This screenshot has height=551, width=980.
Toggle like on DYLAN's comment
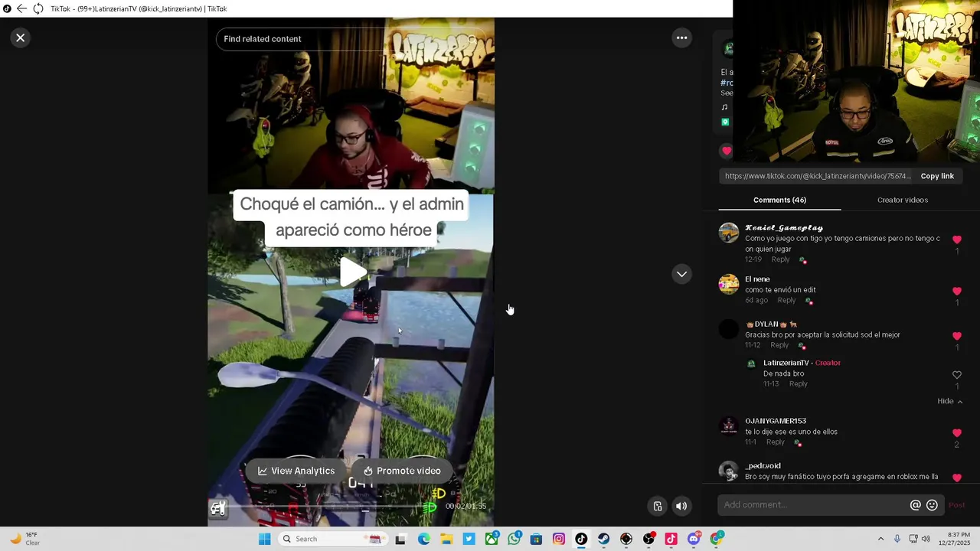(956, 336)
